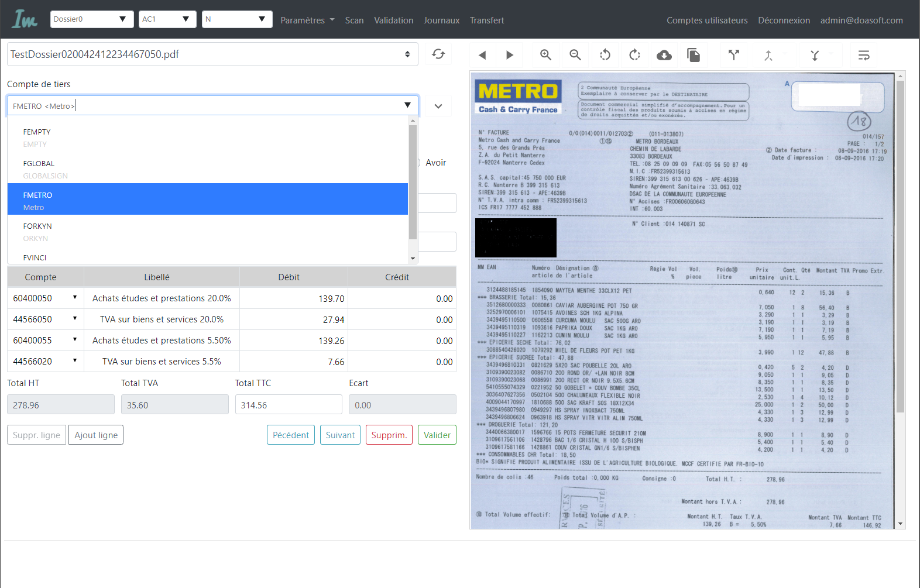
Task: Click label Achats études et prestations 5.50%
Action: pos(162,340)
